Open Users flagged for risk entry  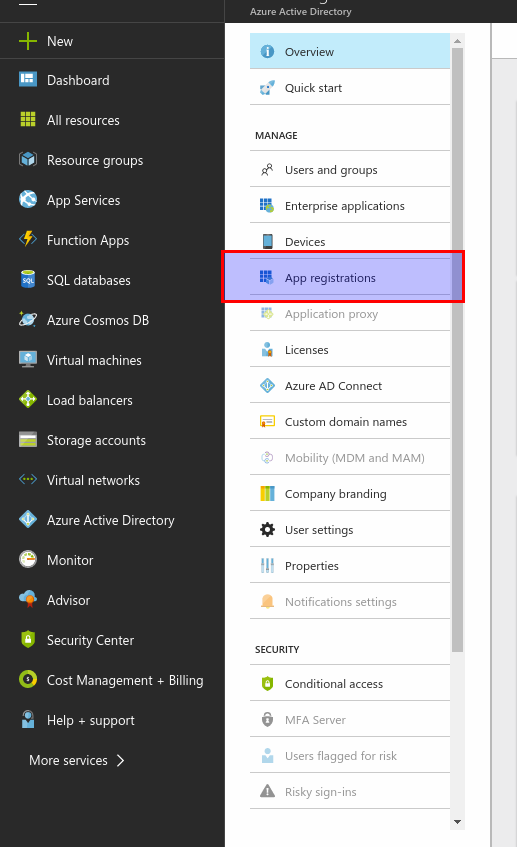click(x=350, y=756)
